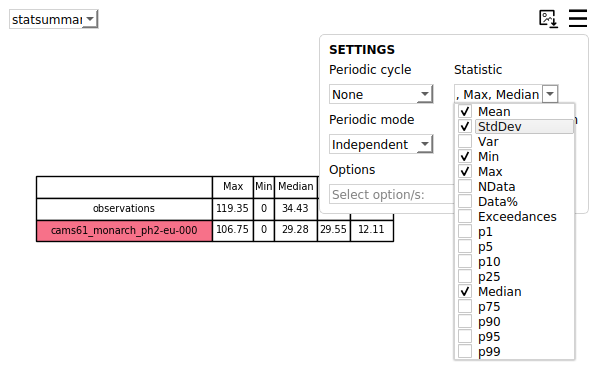This screenshot has height=369, width=597.
Task: Click the 106.75 table cell
Action: pos(233,230)
